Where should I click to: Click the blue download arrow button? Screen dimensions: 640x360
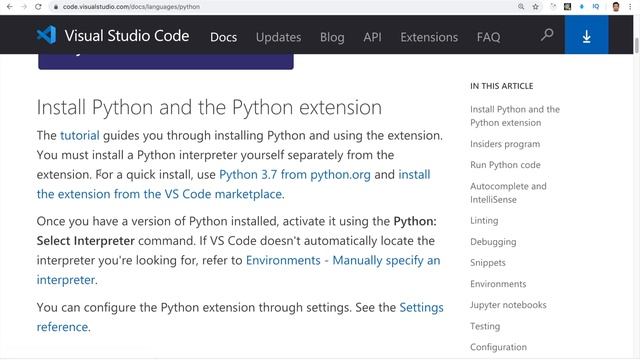point(586,35)
